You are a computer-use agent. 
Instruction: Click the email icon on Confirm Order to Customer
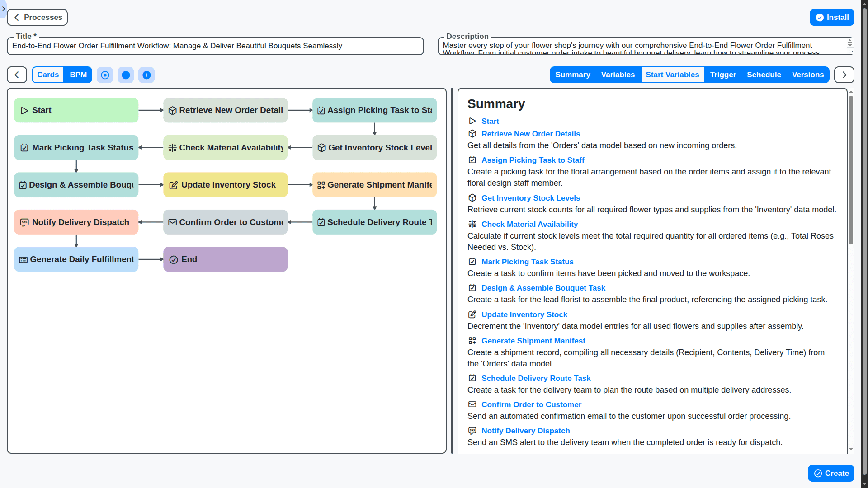pyautogui.click(x=173, y=222)
